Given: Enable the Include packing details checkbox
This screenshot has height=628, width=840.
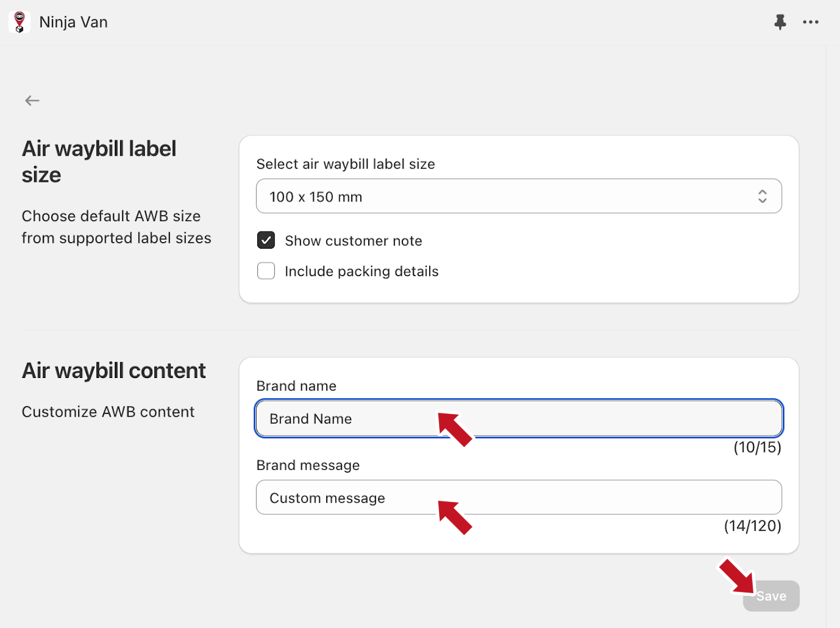Looking at the screenshot, I should 266,271.
